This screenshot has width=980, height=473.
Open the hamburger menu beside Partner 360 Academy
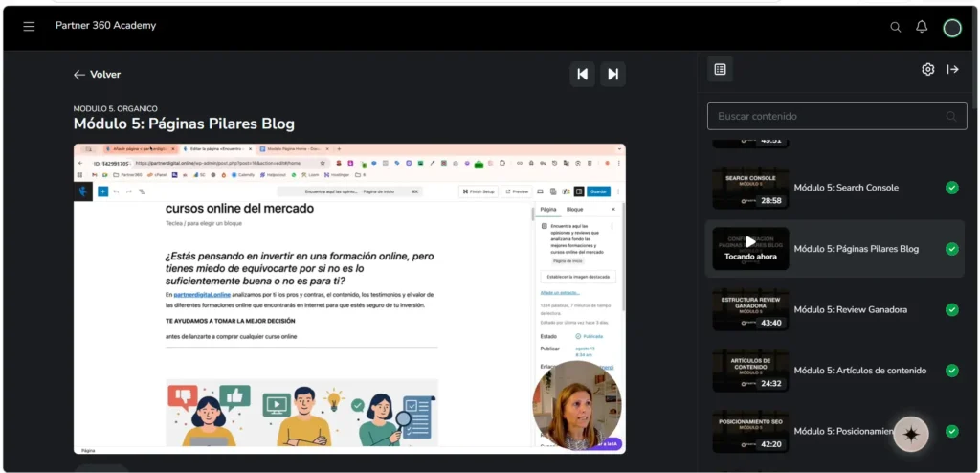pos(29,26)
